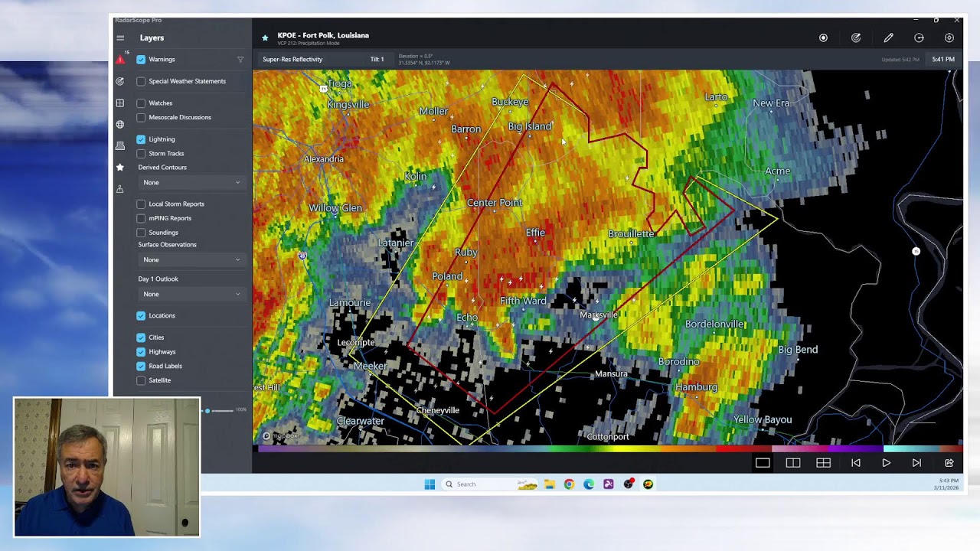Toggle the favorite star for KPOE
This screenshot has width=980, height=551.
click(x=265, y=37)
